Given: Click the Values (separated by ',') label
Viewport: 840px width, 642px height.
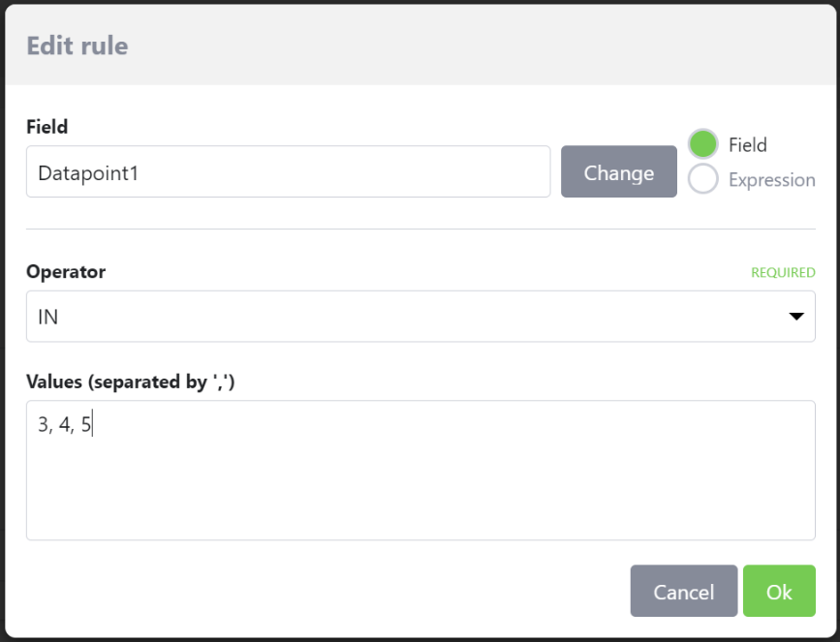Looking at the screenshot, I should (131, 382).
